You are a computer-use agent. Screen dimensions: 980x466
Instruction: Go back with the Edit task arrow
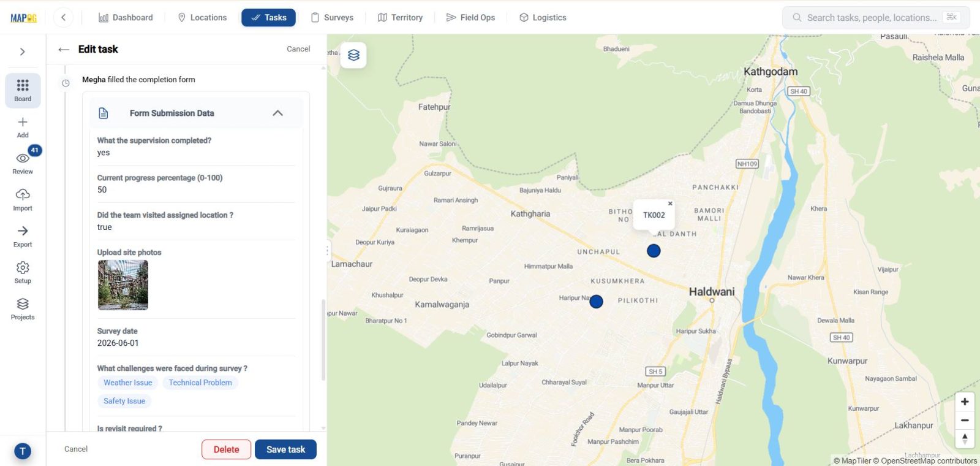click(64, 49)
